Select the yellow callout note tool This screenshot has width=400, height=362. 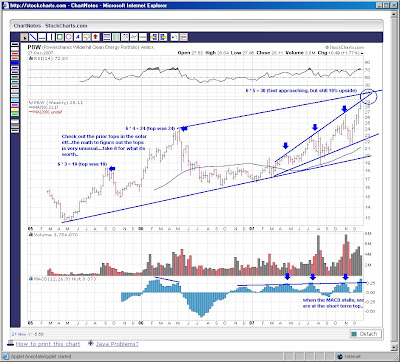[x=87, y=37]
